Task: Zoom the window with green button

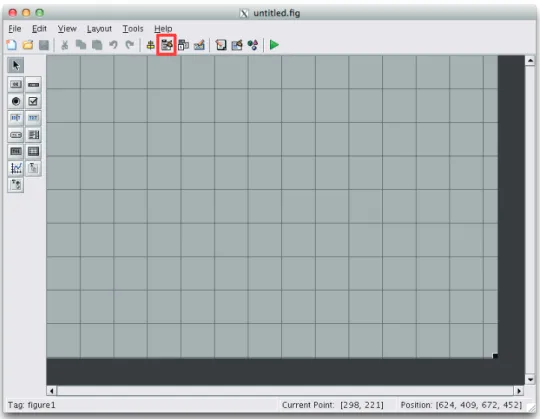Action: click(x=40, y=13)
